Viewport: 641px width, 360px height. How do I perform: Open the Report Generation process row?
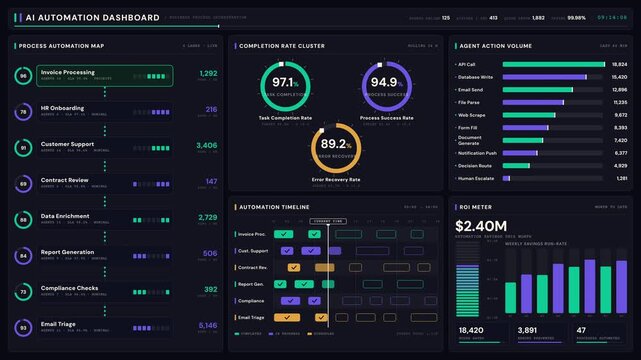105,256
